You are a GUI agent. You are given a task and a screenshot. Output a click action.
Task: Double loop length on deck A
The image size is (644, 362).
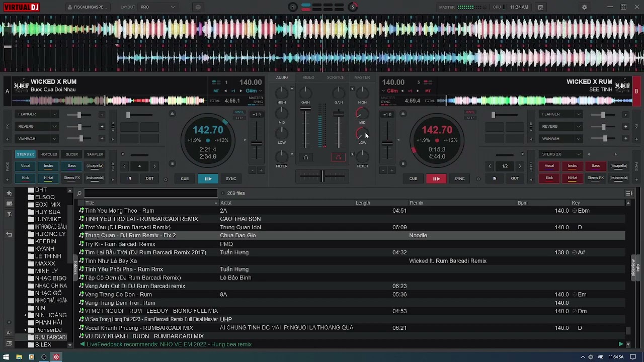[x=154, y=166]
